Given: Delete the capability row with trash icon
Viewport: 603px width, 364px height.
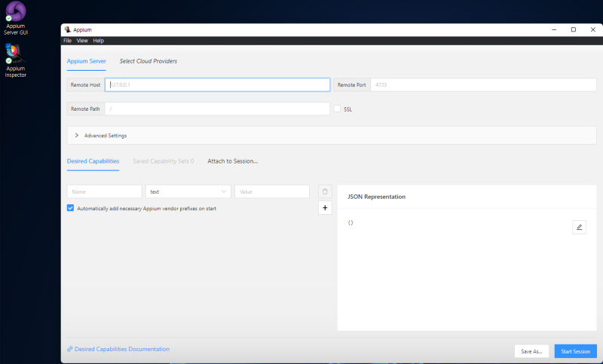Looking at the screenshot, I should pos(325,191).
